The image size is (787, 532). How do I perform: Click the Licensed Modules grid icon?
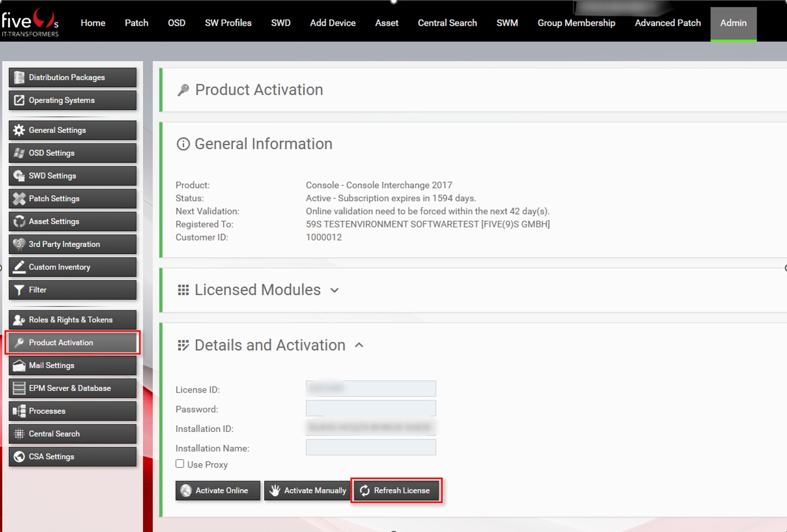183,290
